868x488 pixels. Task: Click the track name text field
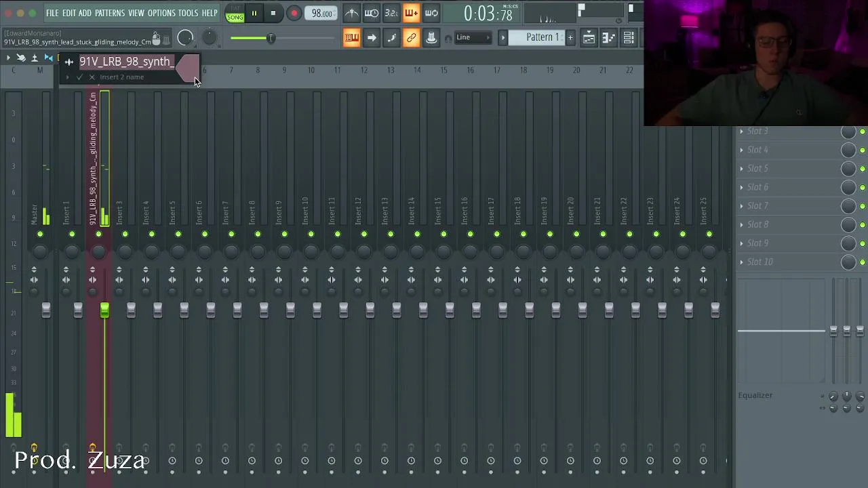pos(126,62)
